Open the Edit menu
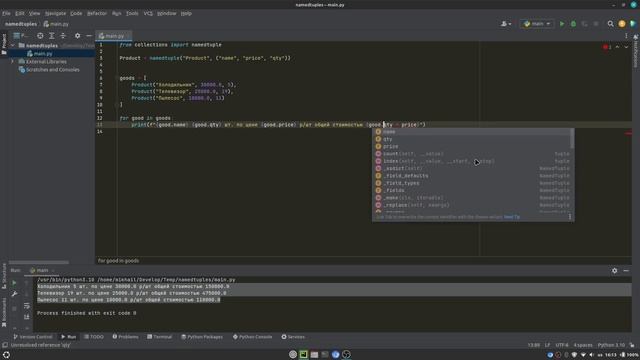Image resolution: width=640 pixels, height=360 pixels. click(x=20, y=13)
